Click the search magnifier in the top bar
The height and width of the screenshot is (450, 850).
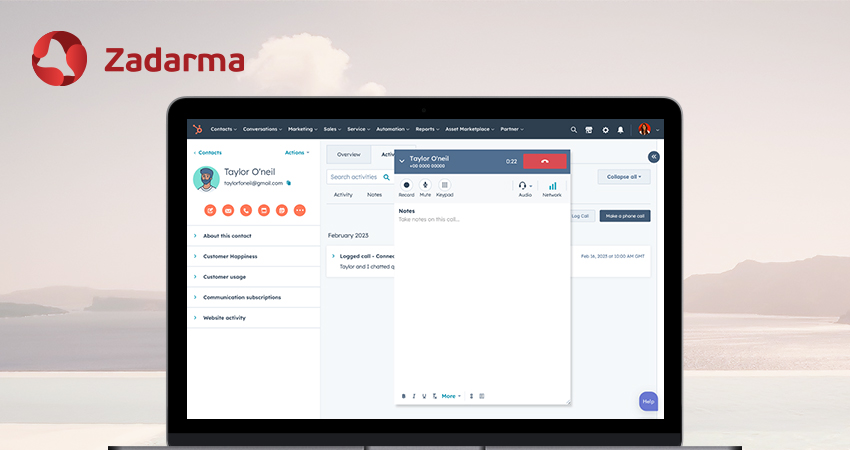574,130
